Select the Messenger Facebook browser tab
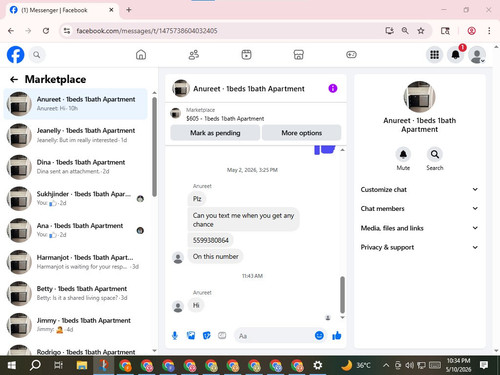This screenshot has width=500, height=375. 62,10
